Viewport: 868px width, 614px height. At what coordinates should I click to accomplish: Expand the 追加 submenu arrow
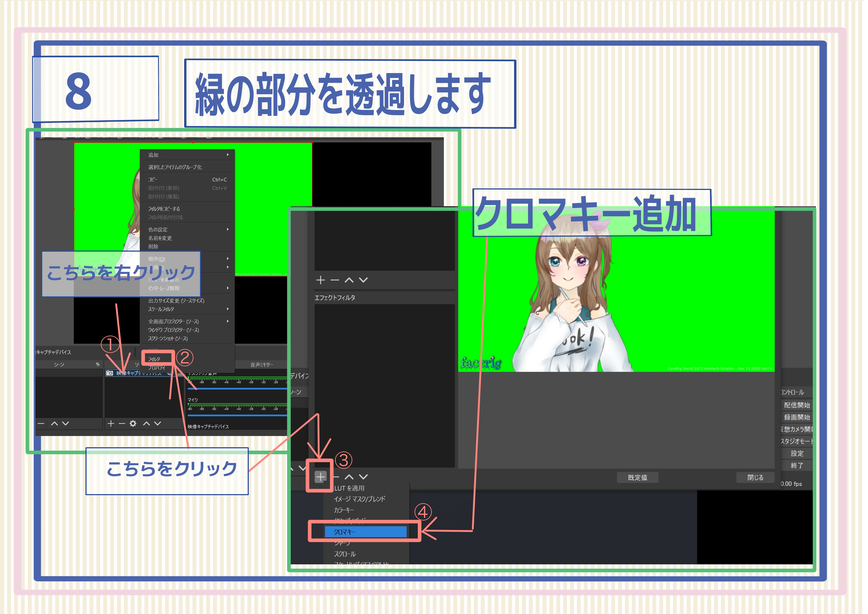(x=228, y=155)
